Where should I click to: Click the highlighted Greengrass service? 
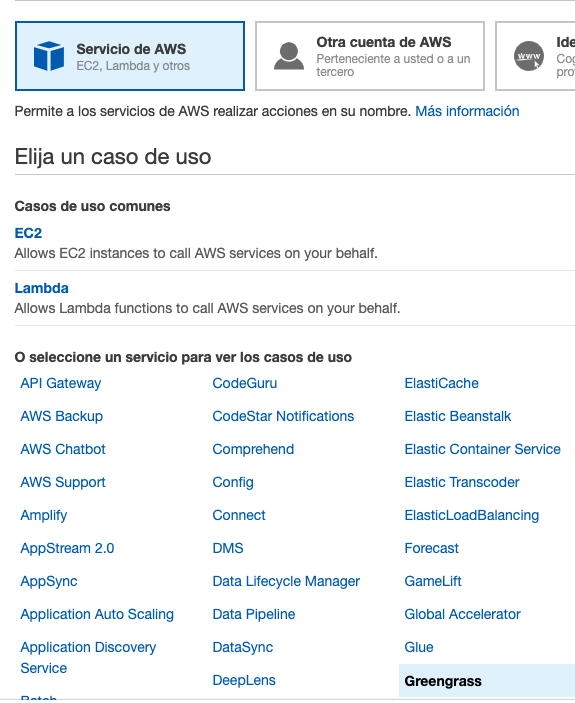coord(487,681)
